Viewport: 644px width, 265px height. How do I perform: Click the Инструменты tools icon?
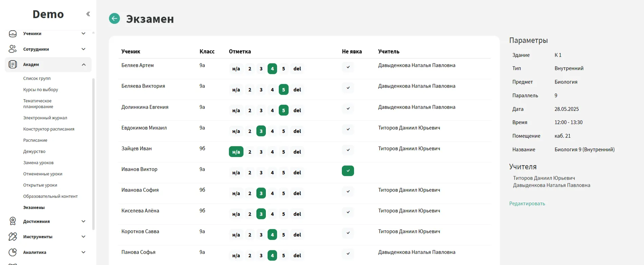[x=13, y=236]
